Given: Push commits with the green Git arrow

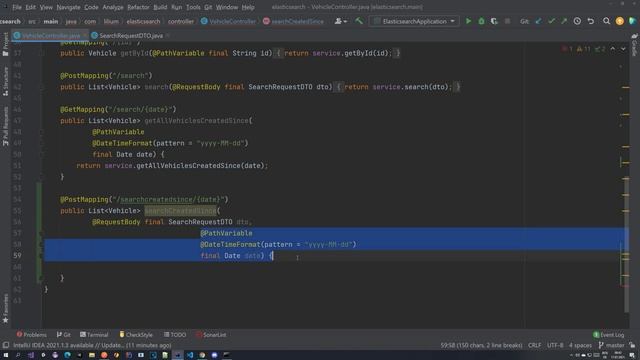Looking at the screenshot, I should click(x=564, y=21).
